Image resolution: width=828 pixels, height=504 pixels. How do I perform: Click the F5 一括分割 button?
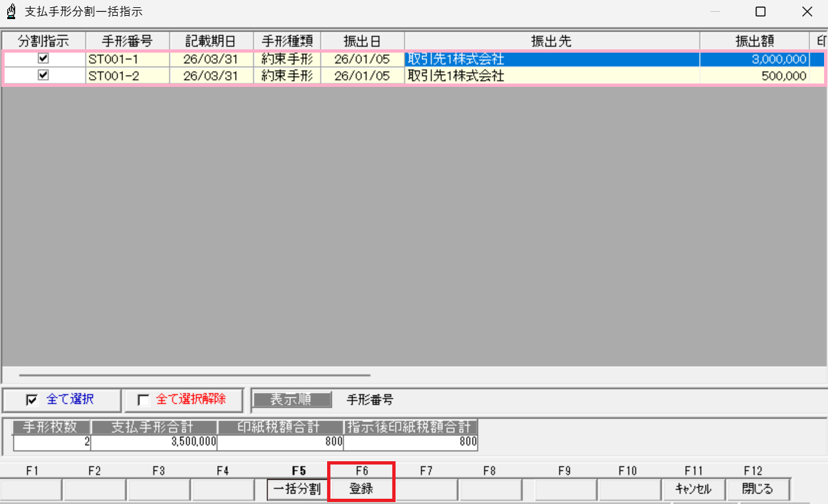point(298,490)
